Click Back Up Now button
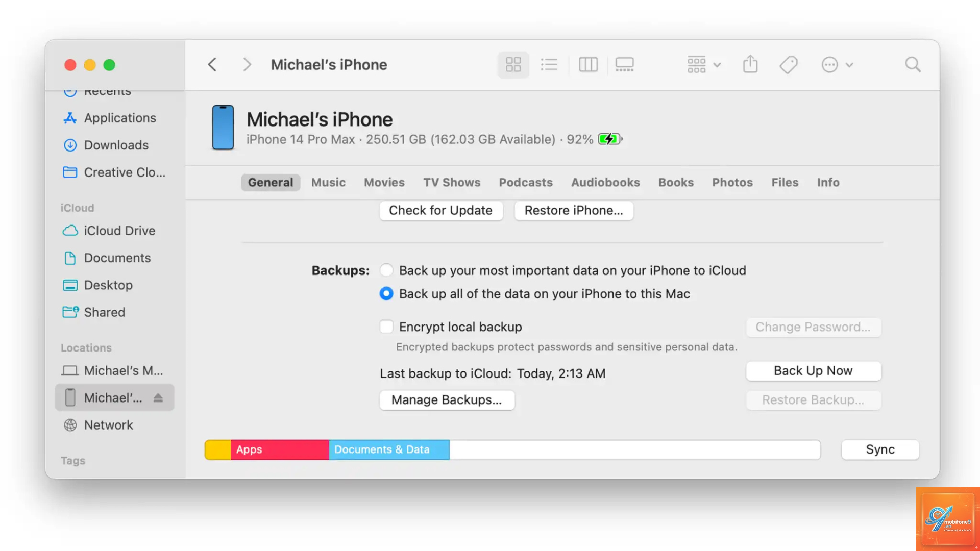The height and width of the screenshot is (551, 980). [813, 371]
